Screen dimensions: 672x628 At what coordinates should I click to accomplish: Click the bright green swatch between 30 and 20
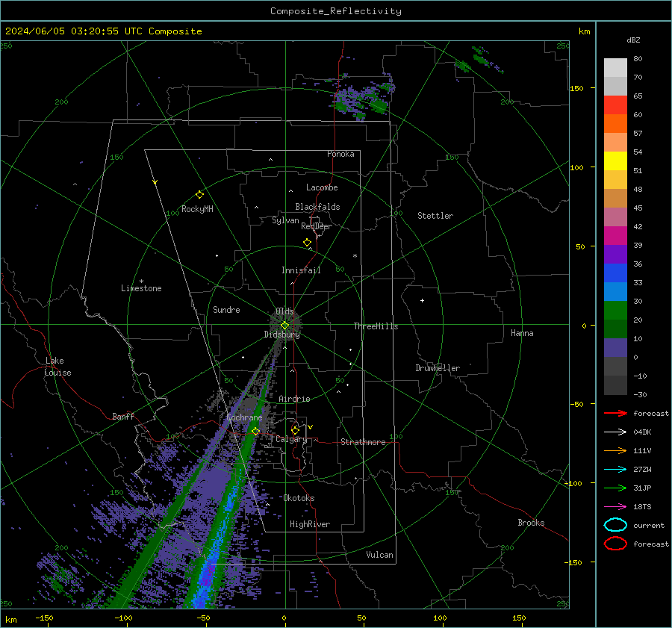point(615,310)
